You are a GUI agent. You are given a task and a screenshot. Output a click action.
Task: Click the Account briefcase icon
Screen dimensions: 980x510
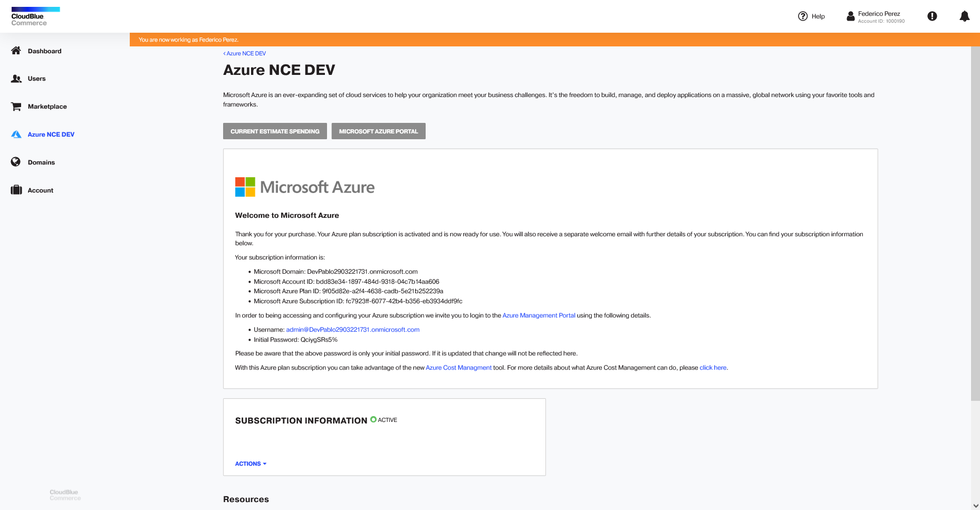[x=16, y=190]
